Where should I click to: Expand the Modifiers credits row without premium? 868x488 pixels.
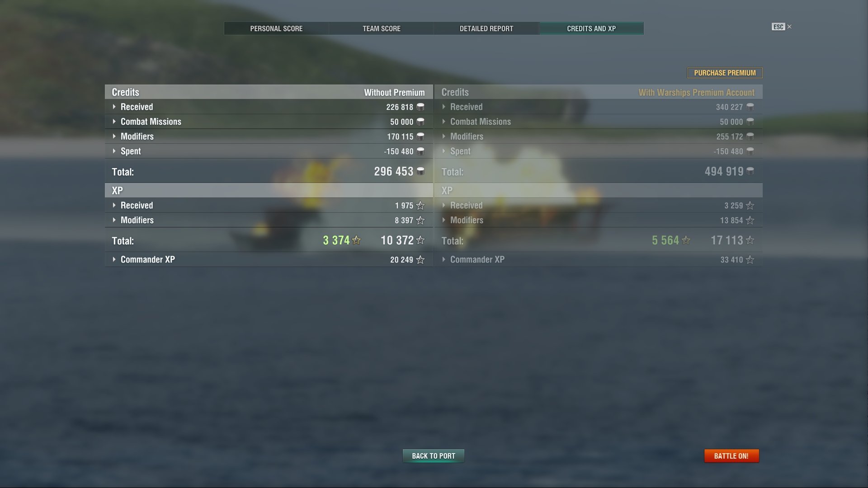(x=269, y=136)
